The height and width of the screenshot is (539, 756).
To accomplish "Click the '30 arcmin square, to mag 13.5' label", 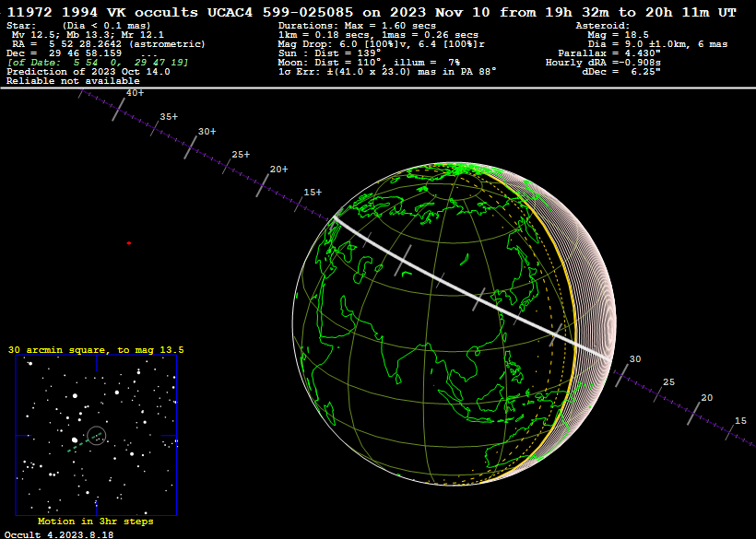I will tap(96, 350).
